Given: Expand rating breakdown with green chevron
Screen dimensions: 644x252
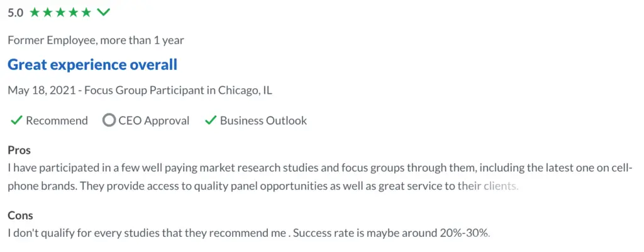Looking at the screenshot, I should (x=103, y=13).
